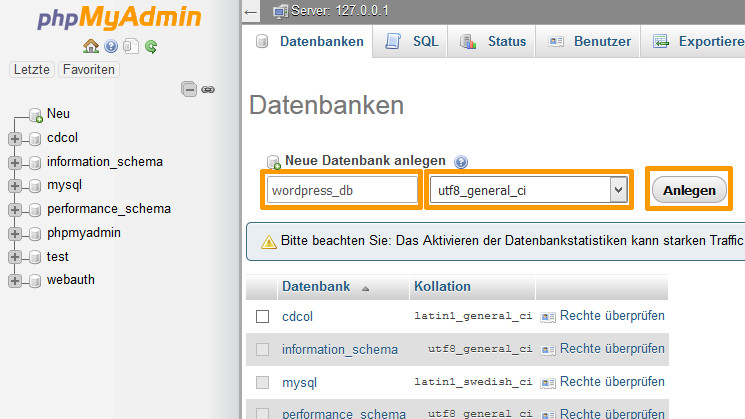
Task: Tick the information_schema checkbox
Action: [x=262, y=350]
